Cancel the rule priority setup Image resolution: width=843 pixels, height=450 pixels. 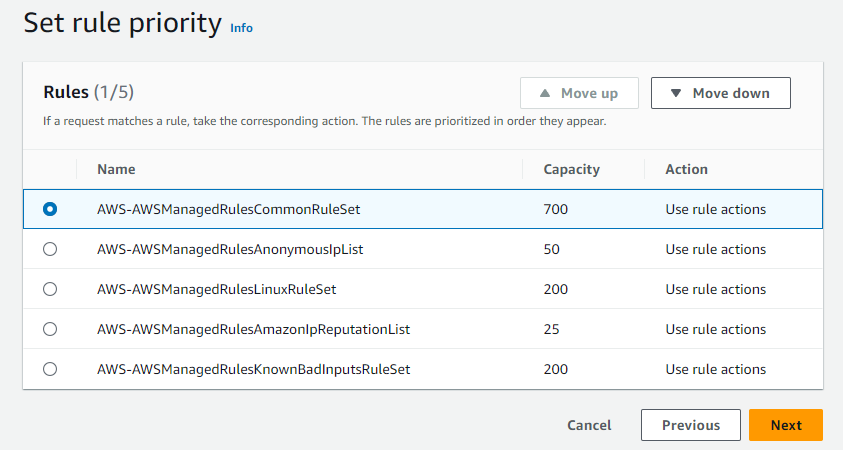(x=589, y=425)
